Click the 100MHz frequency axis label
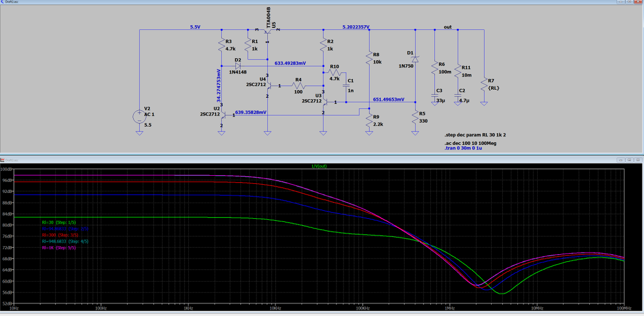 623,308
